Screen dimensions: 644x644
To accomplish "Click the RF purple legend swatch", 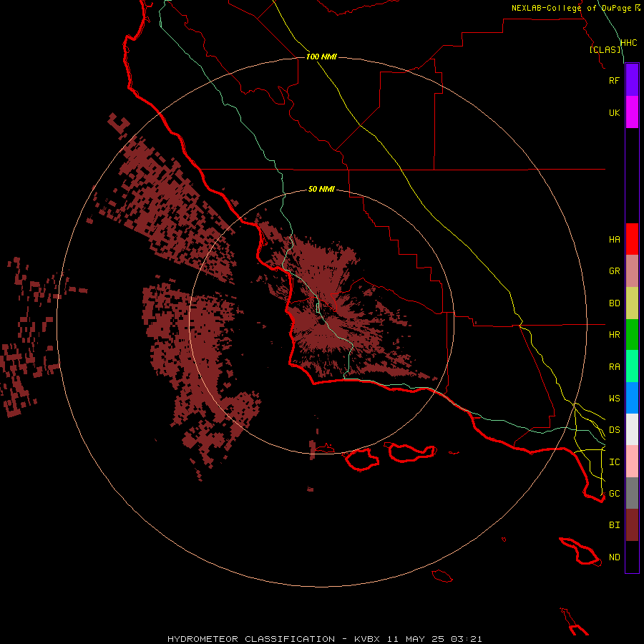I will 632,80.
